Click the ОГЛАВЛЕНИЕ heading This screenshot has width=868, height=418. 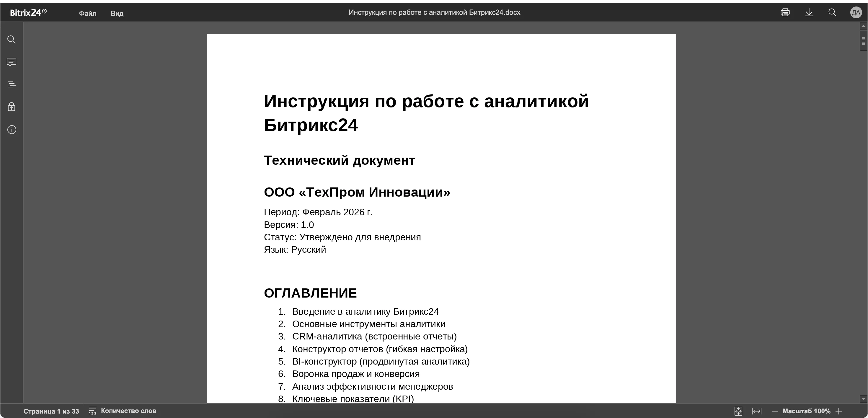coord(310,293)
